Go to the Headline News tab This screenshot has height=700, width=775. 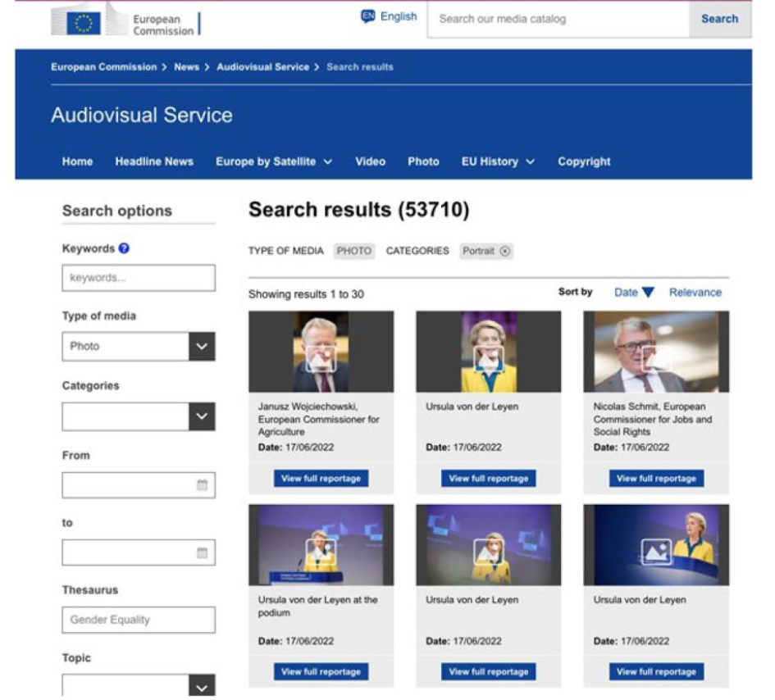tap(154, 161)
